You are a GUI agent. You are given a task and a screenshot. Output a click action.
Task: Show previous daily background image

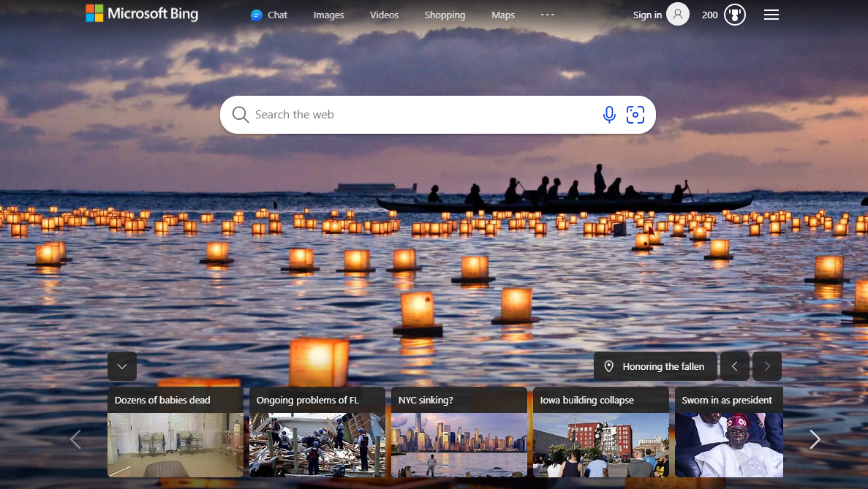[x=735, y=366]
